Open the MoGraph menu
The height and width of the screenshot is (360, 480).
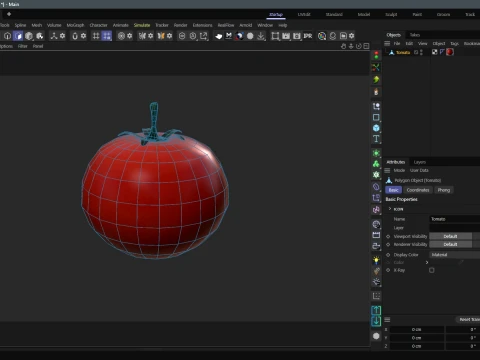(x=75, y=25)
